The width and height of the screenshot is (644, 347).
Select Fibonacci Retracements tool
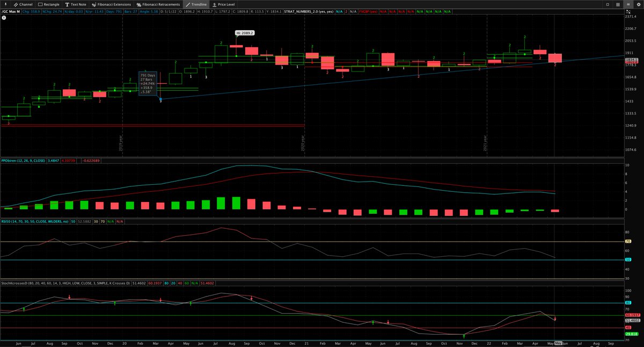[x=158, y=4]
